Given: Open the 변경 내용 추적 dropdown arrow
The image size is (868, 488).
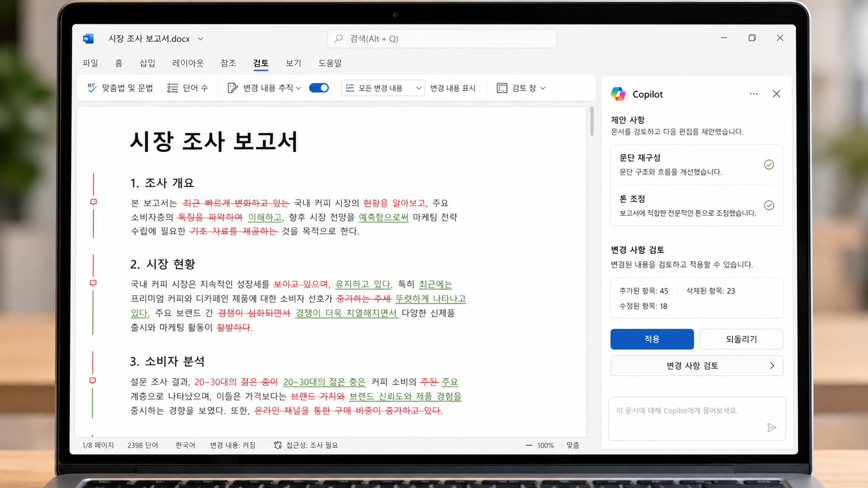Looking at the screenshot, I should 298,88.
